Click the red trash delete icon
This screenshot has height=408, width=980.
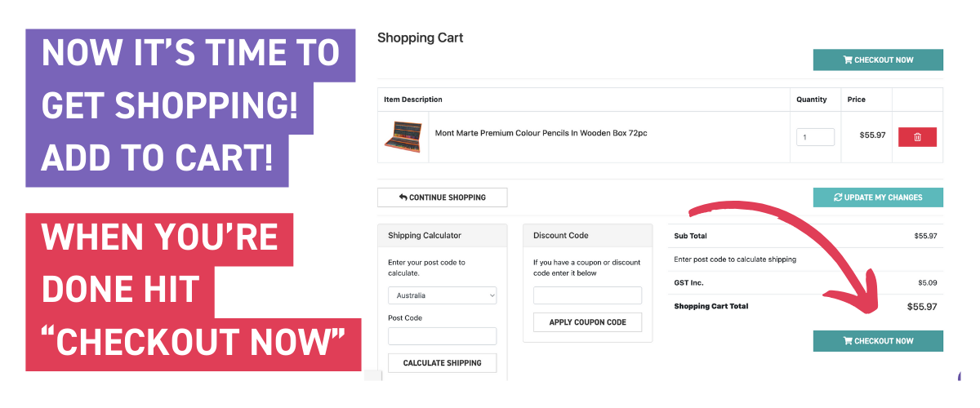point(917,137)
